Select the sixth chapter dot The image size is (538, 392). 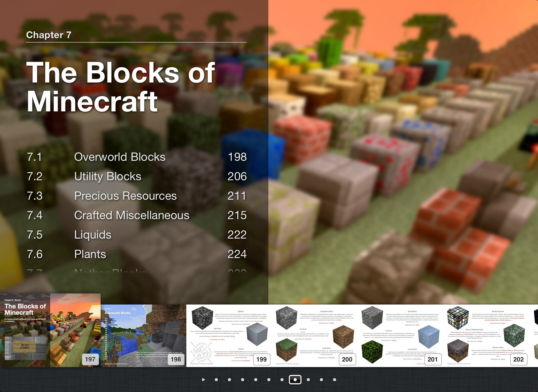(282, 380)
